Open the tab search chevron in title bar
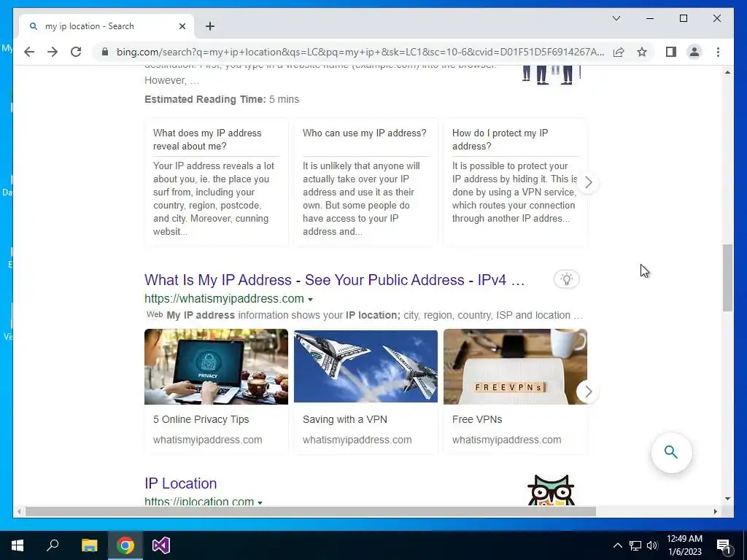747x560 pixels. tap(616, 18)
